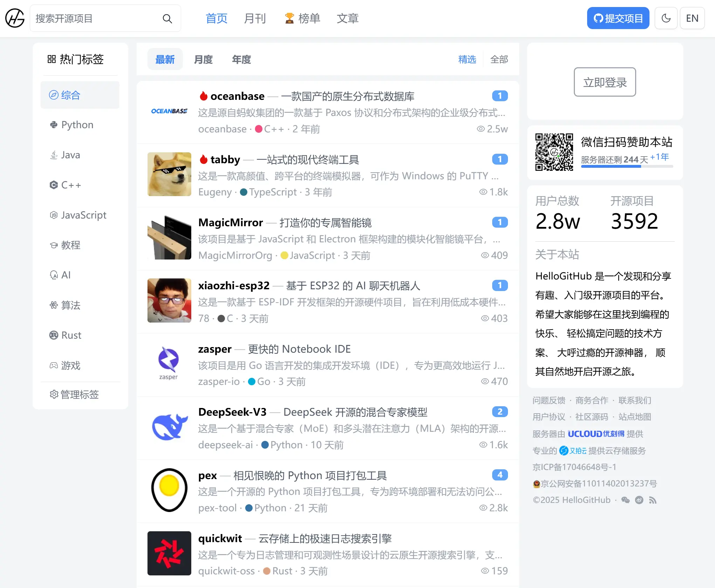
Task: Switch language with EN button
Action: [x=692, y=18]
